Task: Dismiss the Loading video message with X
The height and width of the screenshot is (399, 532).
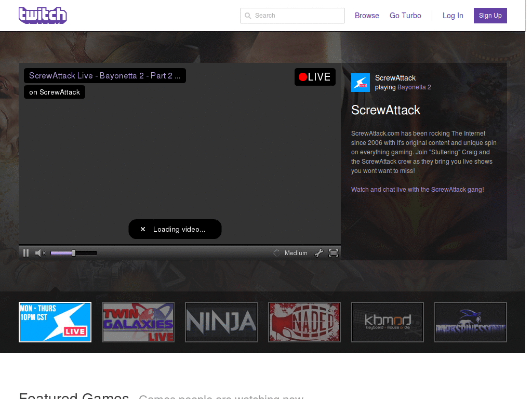Action: tap(143, 229)
